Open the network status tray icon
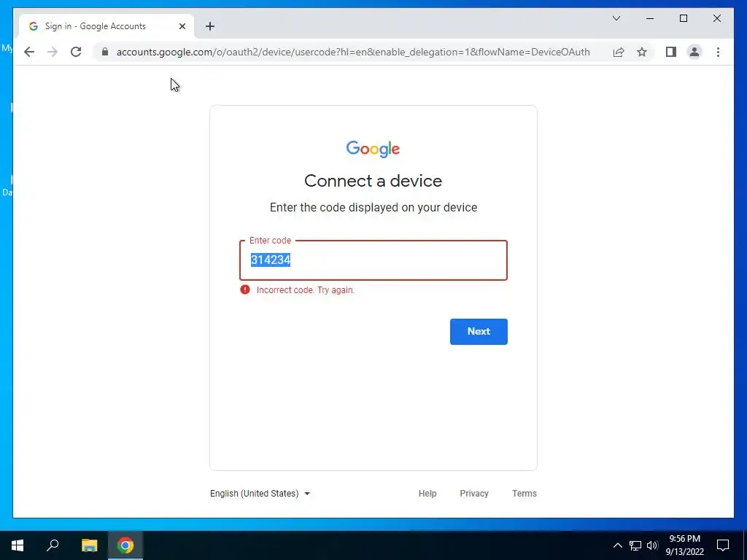Screen dimensions: 747x560 635,545
